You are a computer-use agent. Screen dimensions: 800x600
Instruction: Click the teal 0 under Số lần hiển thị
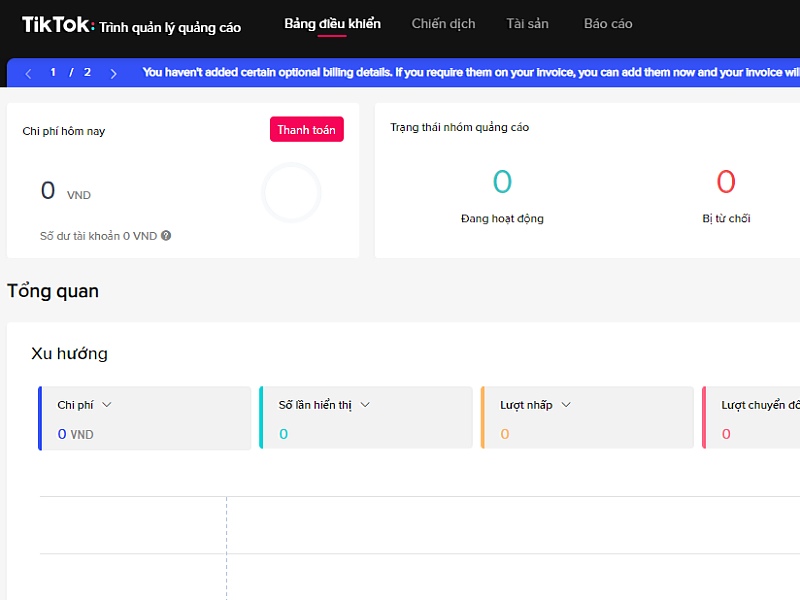coord(284,434)
